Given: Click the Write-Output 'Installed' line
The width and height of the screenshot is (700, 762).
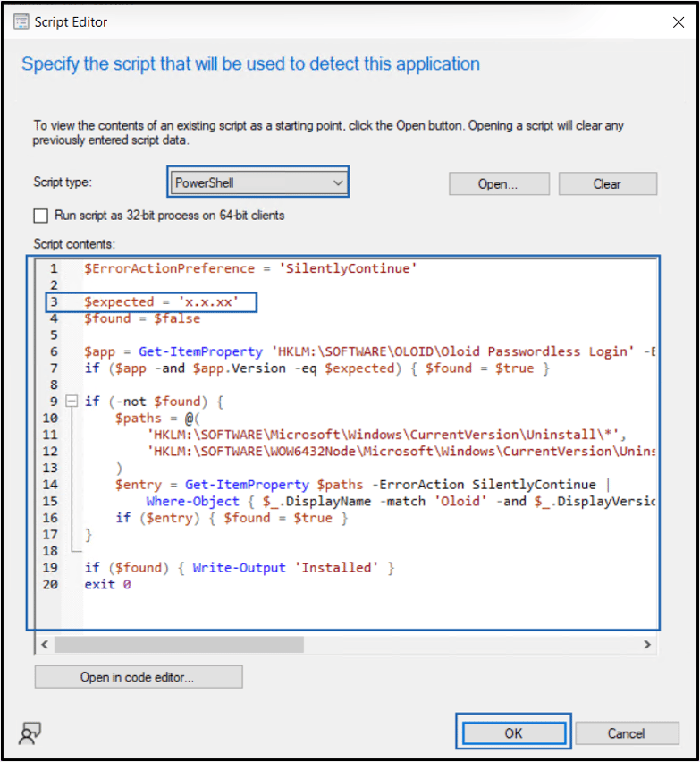Looking at the screenshot, I should (240, 568).
